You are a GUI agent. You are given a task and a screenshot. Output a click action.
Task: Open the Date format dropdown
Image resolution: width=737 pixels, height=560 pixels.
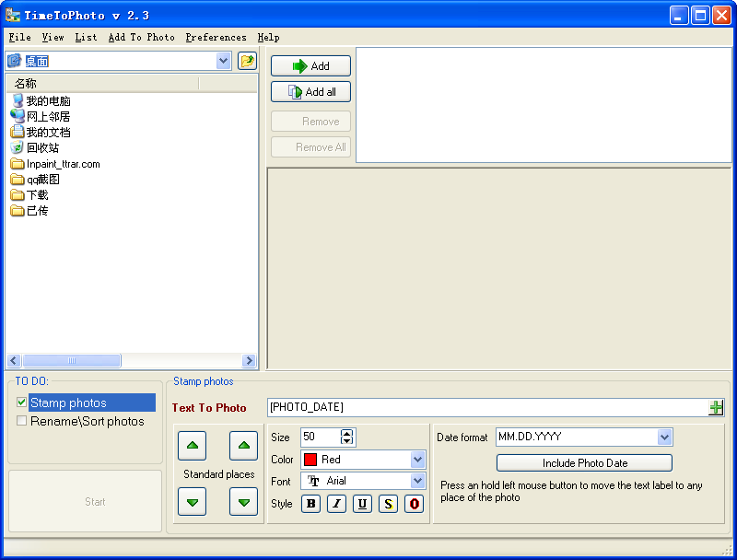[x=664, y=437]
